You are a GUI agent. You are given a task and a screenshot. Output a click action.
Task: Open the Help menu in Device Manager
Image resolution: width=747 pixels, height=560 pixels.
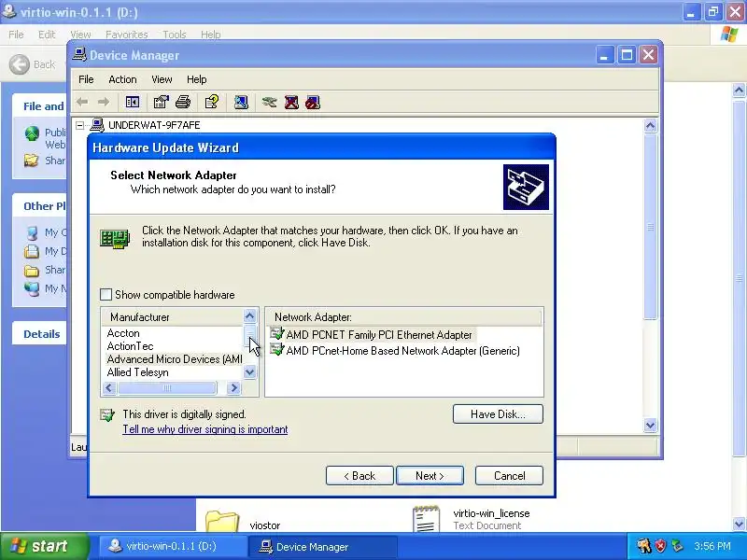[196, 79]
